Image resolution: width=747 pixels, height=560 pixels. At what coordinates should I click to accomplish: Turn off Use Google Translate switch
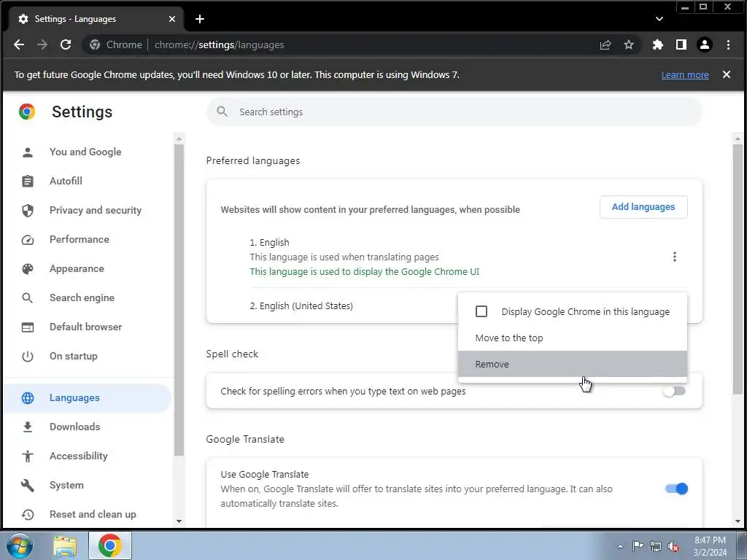676,489
